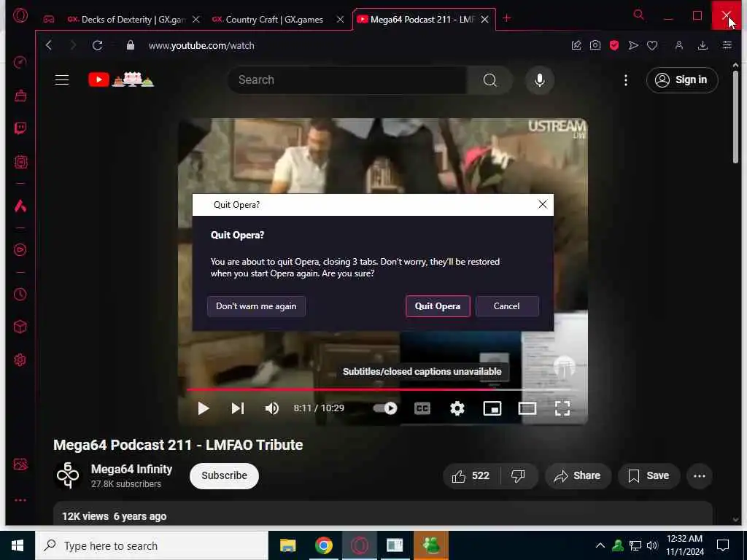747x560 pixels.
Task: Show hidden icons in system tray
Action: click(600, 545)
